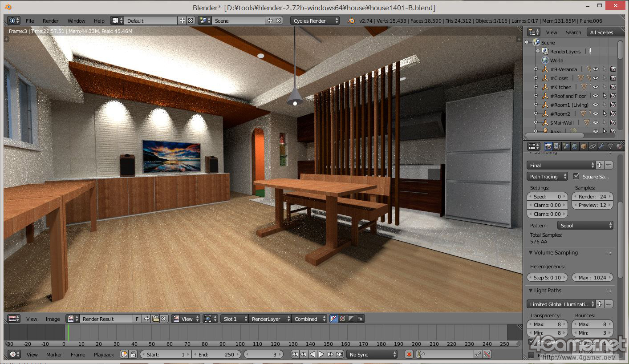Screen dimensions: 629x364
Task: Open an image file with folder icon
Action: tap(155, 319)
